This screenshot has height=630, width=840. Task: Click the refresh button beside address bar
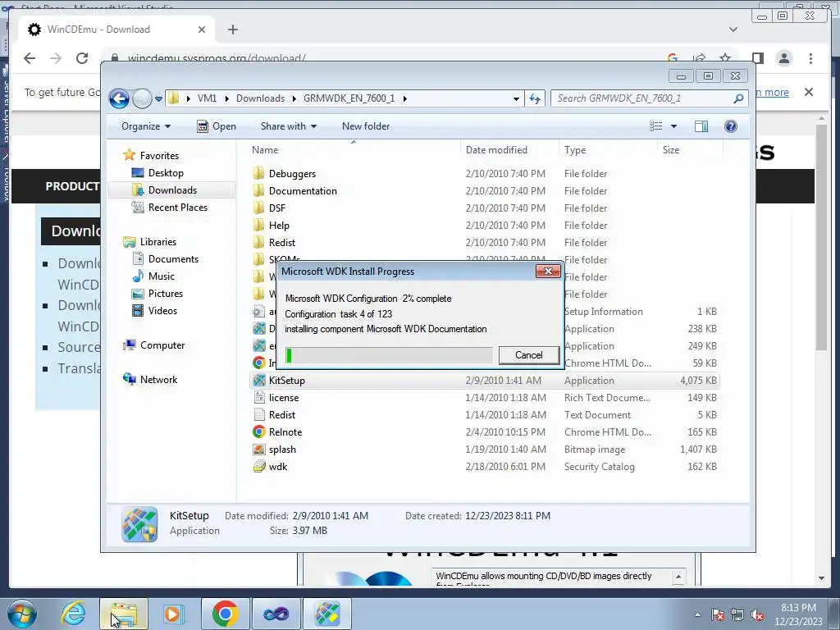click(x=535, y=98)
